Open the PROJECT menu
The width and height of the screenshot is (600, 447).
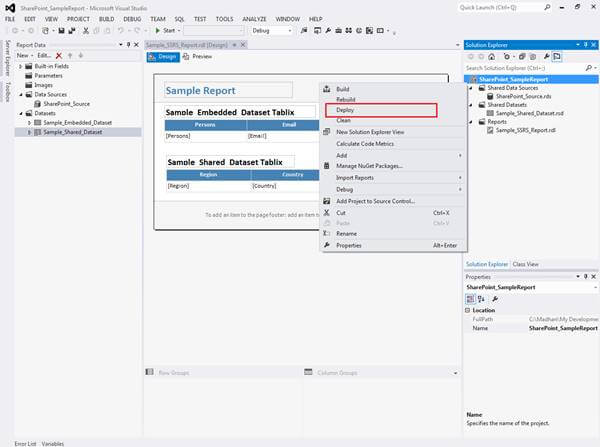[78, 19]
